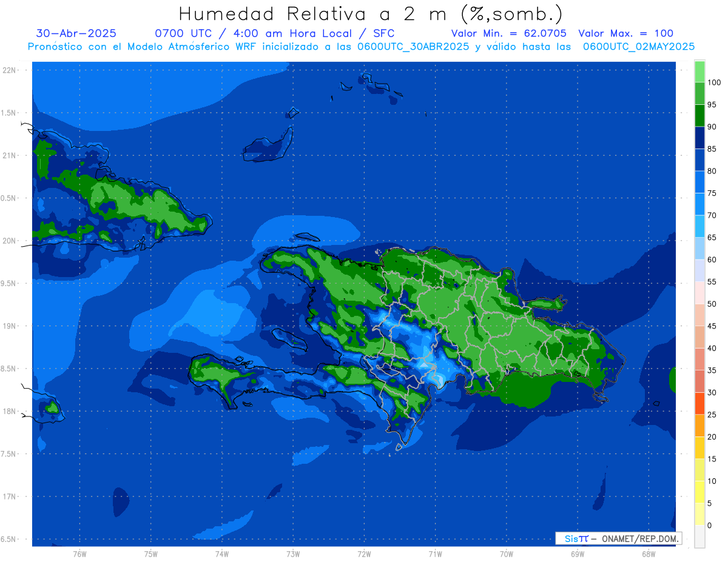Click the "0700 UTC / 4:00 am Hora Local" time label

tap(254, 33)
